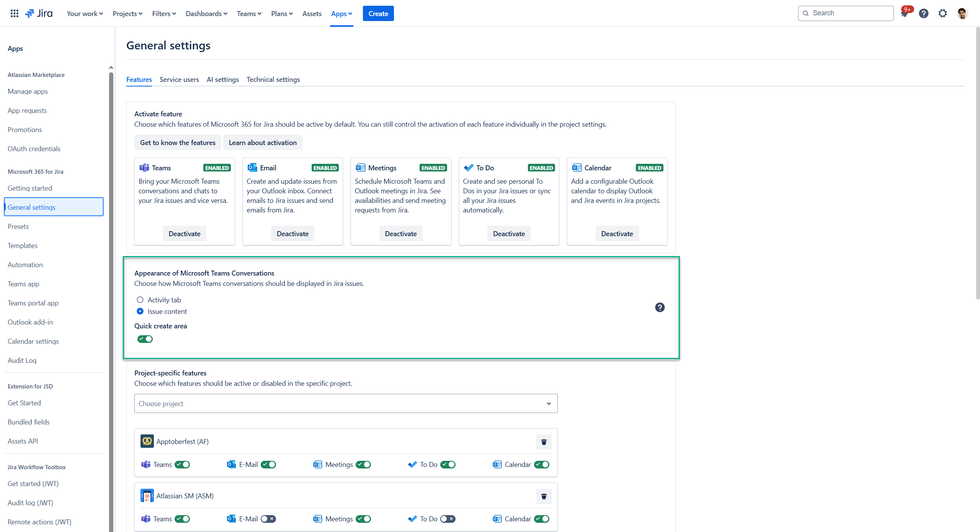The image size is (980, 532).
Task: Select the Activity tab radio option
Action: [140, 300]
